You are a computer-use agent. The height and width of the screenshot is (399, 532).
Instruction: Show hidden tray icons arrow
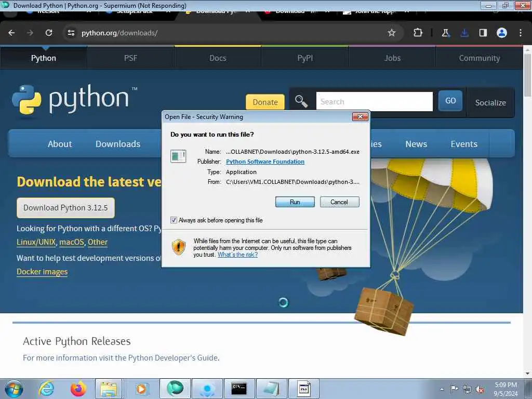(442, 389)
